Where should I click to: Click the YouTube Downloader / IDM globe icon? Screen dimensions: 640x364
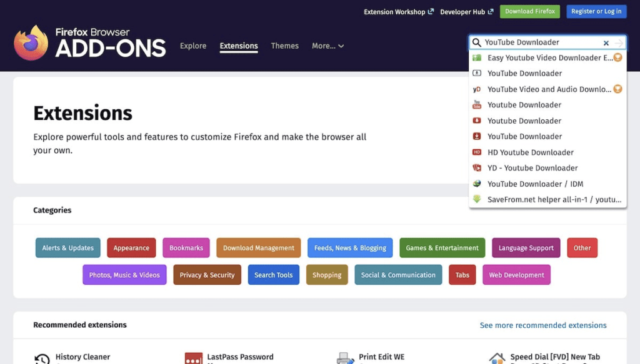[x=477, y=184]
